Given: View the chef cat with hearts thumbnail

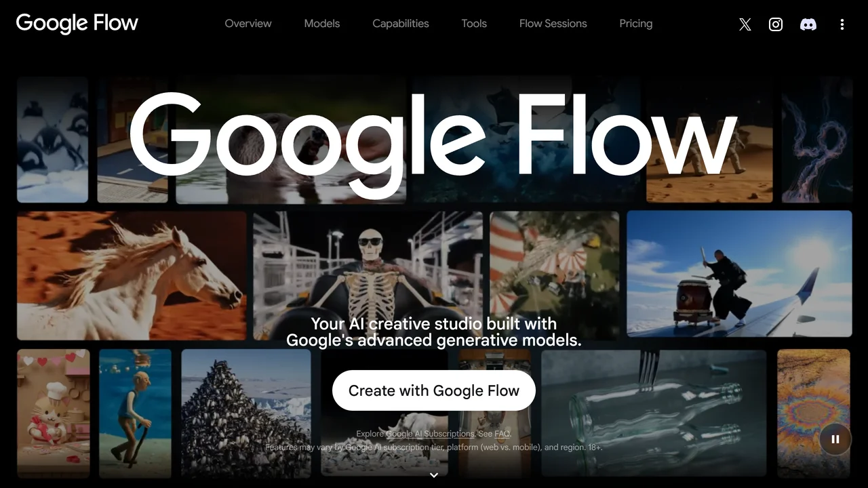Looking at the screenshot, I should (x=54, y=413).
